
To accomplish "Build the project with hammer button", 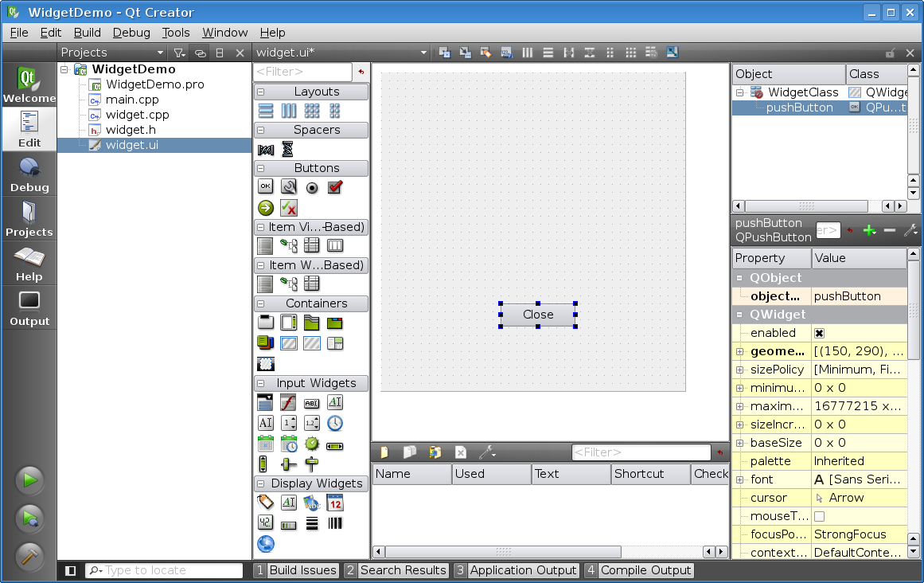I will (29, 556).
